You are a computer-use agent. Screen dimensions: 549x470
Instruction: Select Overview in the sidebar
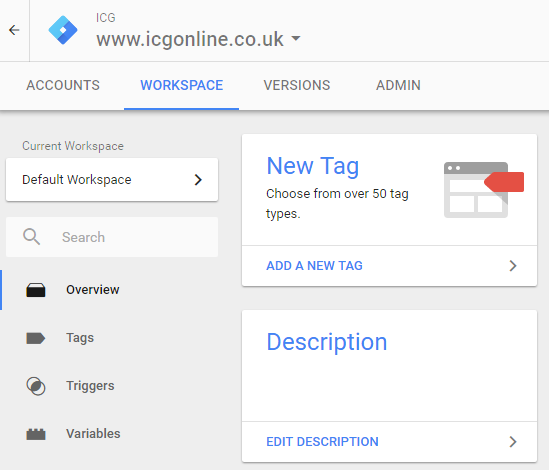click(93, 290)
